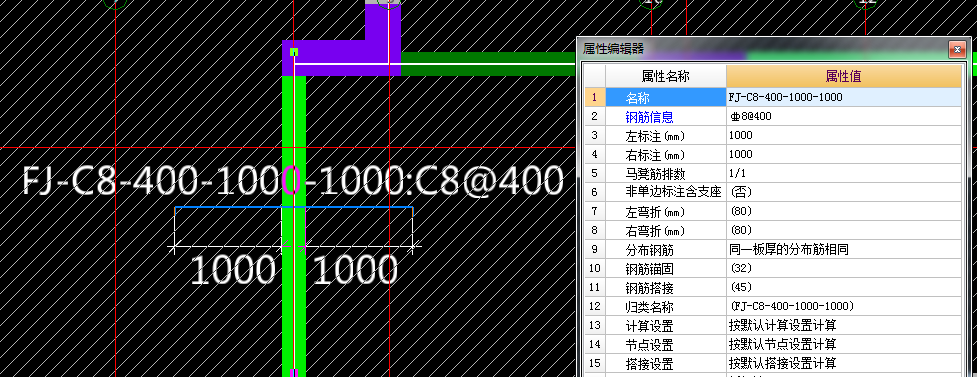Click the small green grip on purple wall
977x377 pixels.
coord(294,52)
